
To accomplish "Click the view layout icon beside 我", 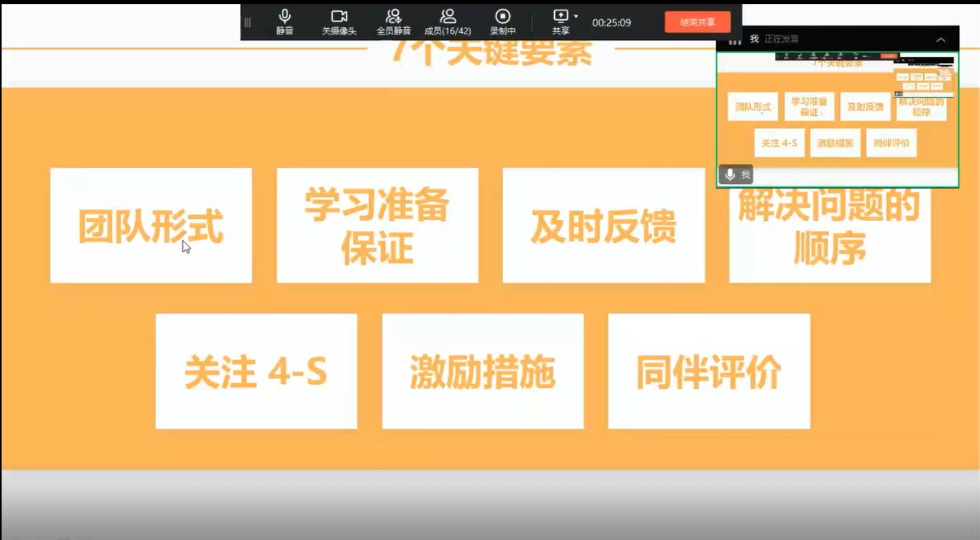I will tap(734, 40).
